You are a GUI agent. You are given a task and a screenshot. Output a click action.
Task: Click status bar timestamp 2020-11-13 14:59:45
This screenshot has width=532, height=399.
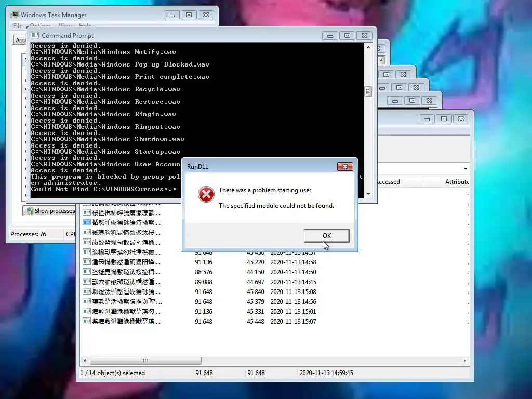pyautogui.click(x=326, y=373)
